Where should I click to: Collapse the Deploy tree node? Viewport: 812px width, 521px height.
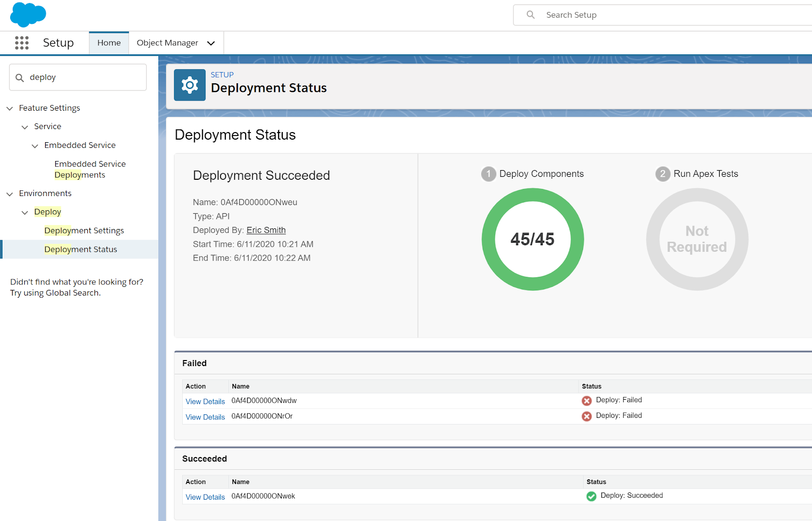point(25,212)
